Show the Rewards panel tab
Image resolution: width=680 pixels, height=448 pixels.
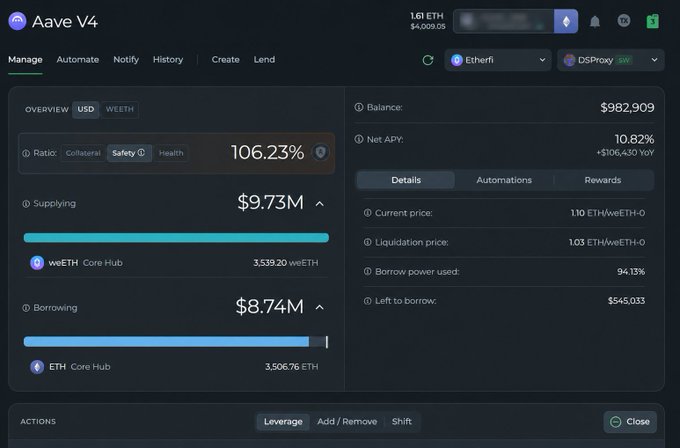pyautogui.click(x=603, y=180)
